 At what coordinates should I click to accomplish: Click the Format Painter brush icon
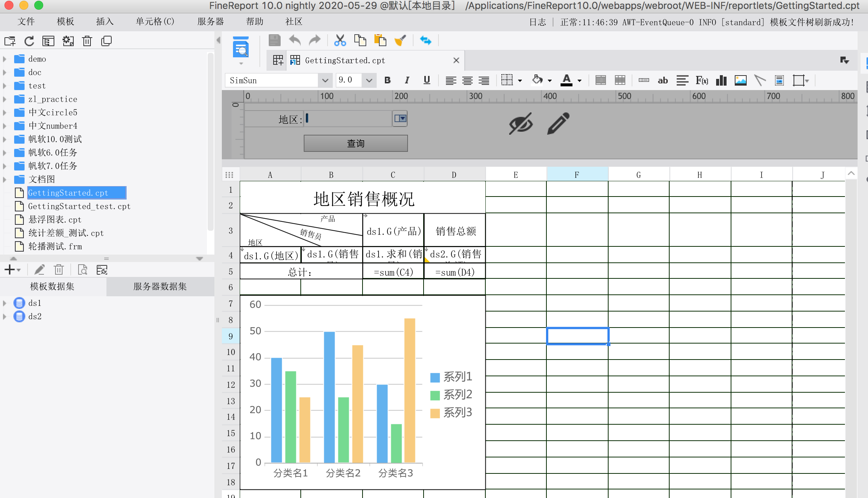tap(400, 40)
